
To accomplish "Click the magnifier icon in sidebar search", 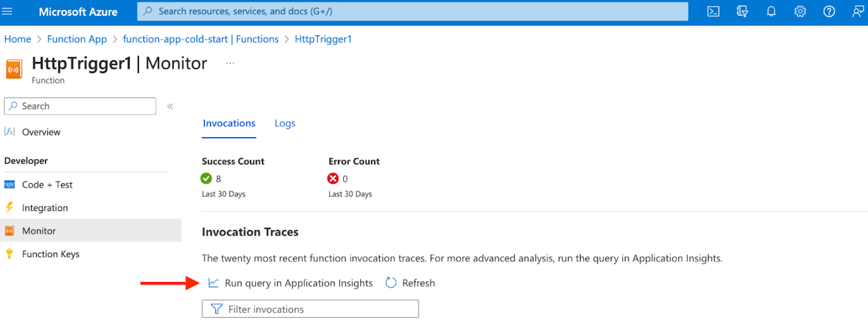I will click(x=13, y=105).
